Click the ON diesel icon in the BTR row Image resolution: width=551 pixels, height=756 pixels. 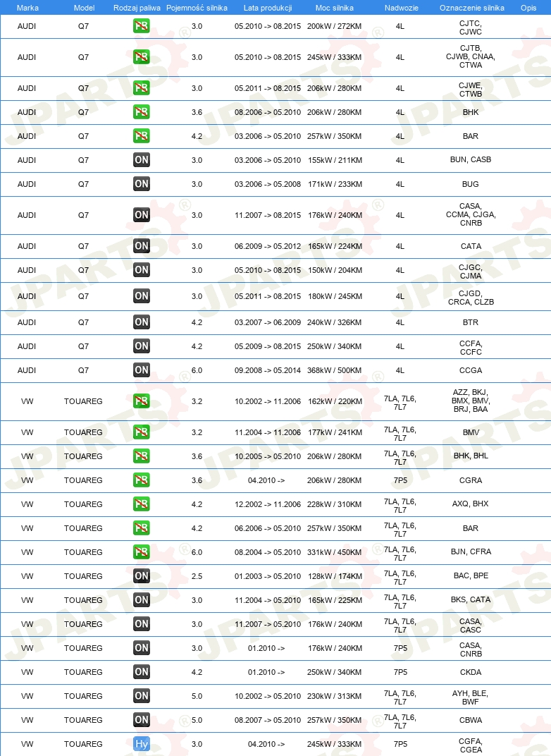click(x=141, y=322)
